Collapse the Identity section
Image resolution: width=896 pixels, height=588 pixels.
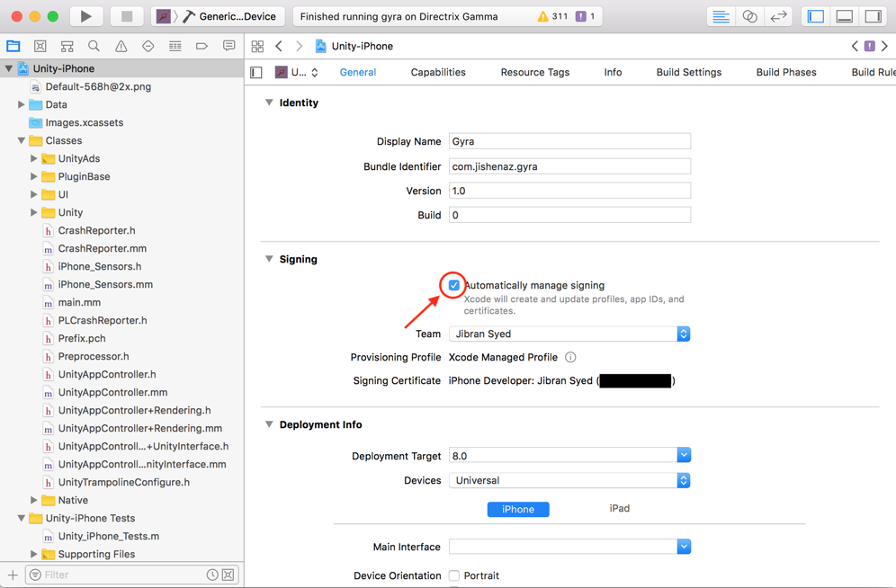click(x=269, y=102)
